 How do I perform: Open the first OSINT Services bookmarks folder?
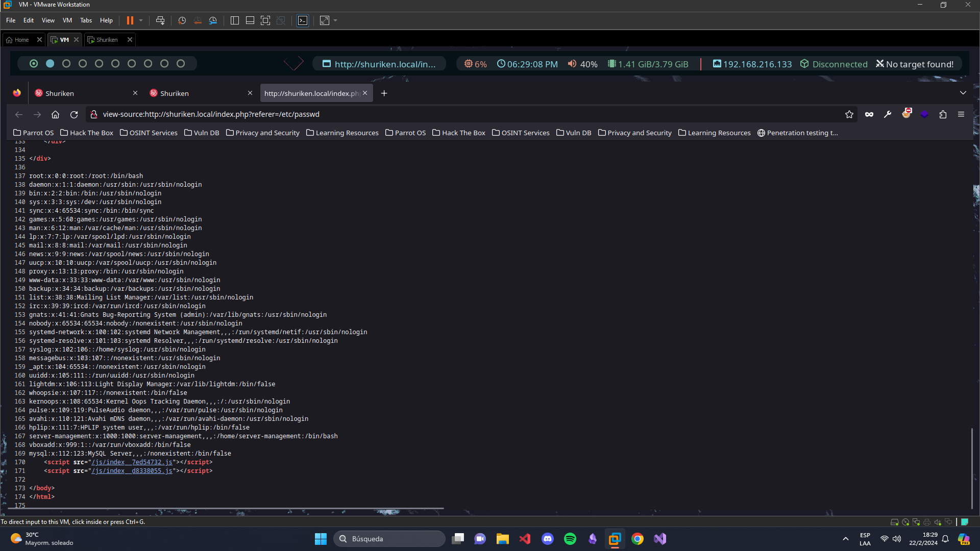[149, 133]
